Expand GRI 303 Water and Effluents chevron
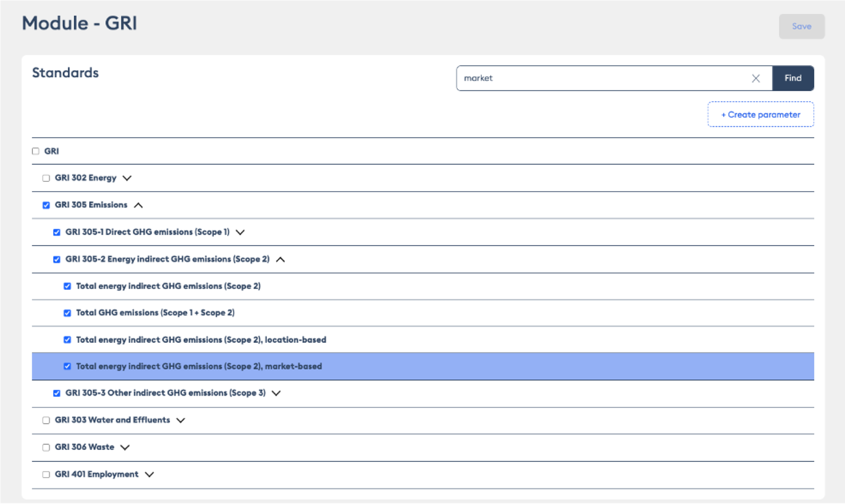This screenshot has width=845, height=504. point(181,420)
